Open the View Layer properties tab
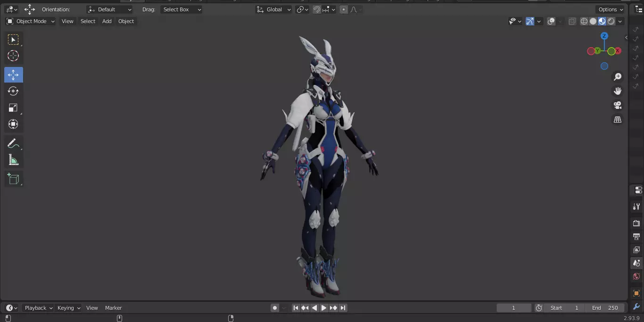Screen dimensions: 644x322 (x=636, y=250)
